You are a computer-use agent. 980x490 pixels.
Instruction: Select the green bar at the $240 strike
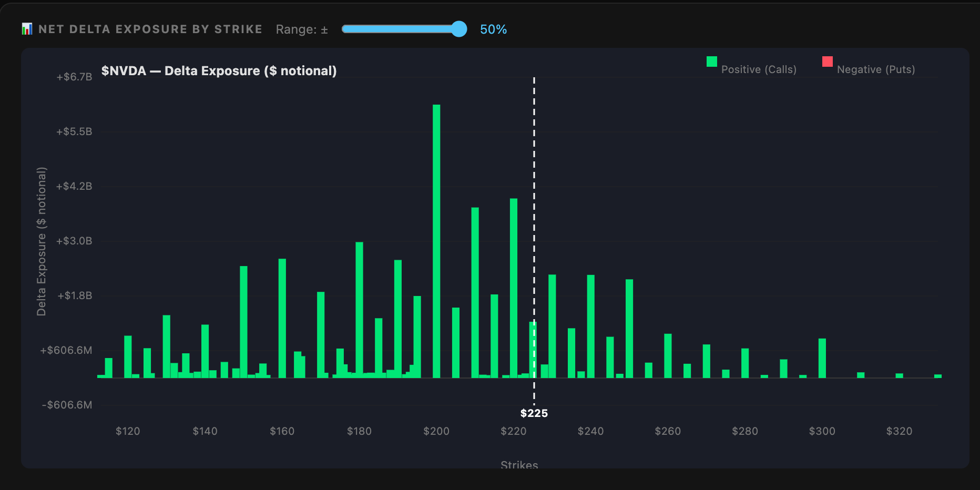pyautogui.click(x=591, y=326)
